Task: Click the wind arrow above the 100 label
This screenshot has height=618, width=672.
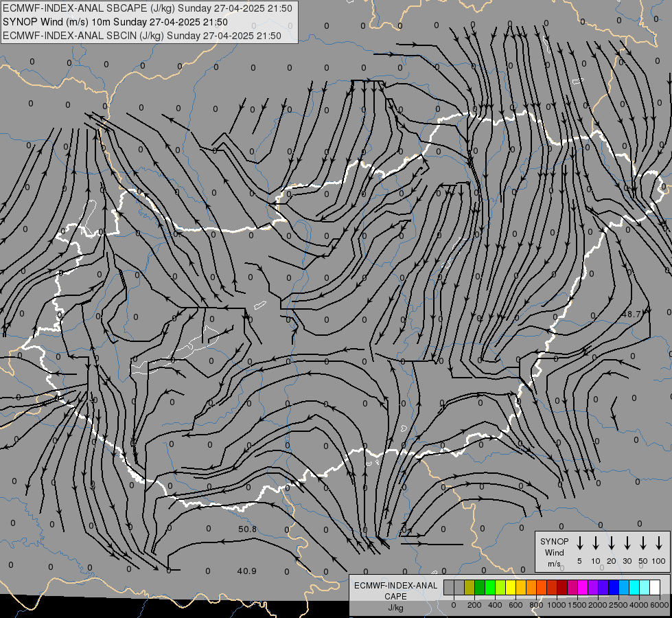Action: click(x=659, y=543)
